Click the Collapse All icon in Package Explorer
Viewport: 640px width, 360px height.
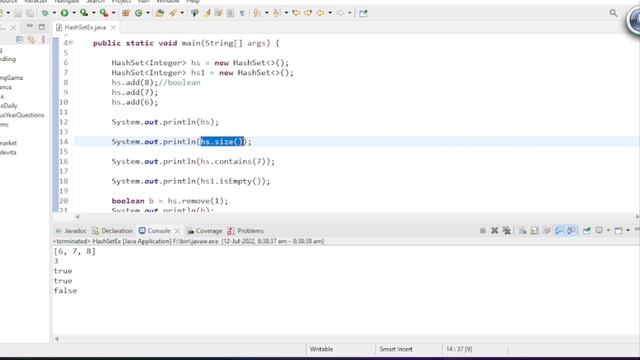coord(19,40)
